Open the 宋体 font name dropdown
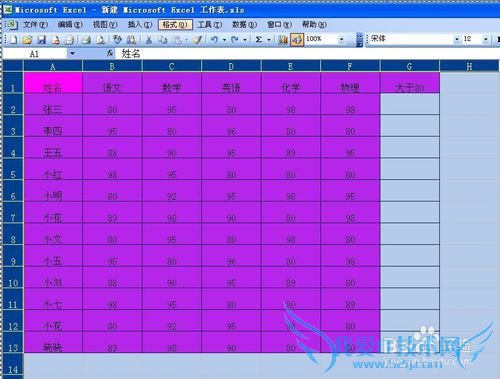Screen dimensions: 500x379 click(457, 39)
